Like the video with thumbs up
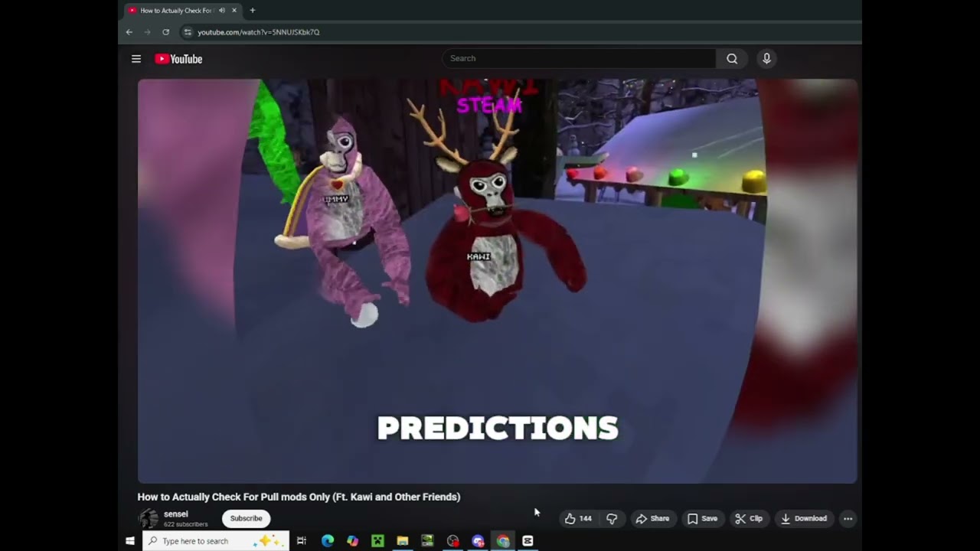The height and width of the screenshot is (551, 980). pyautogui.click(x=578, y=519)
